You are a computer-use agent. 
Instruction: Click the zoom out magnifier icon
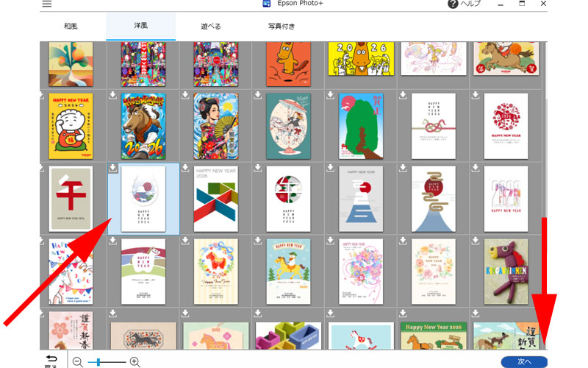78,361
